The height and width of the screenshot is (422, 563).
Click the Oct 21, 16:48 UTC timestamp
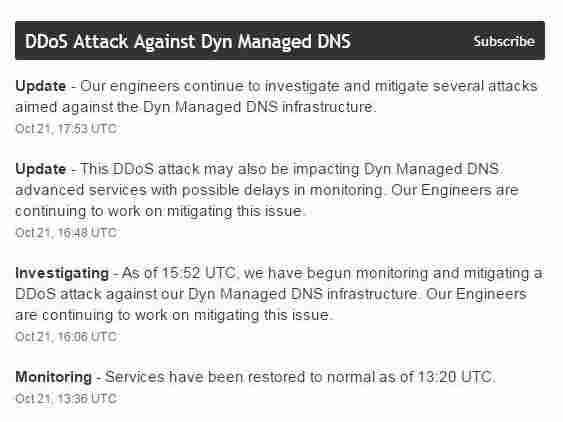pos(66,233)
